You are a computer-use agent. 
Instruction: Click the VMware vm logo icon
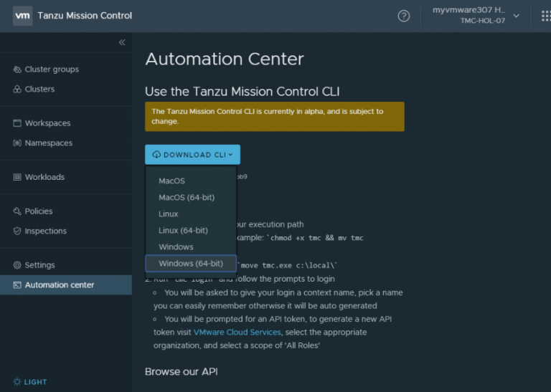22,16
